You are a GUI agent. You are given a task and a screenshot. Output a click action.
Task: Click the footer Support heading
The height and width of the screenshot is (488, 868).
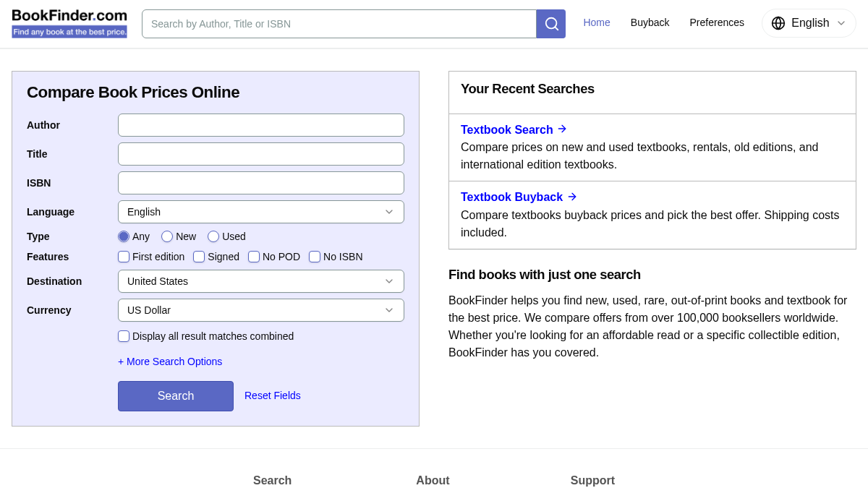pos(592,480)
